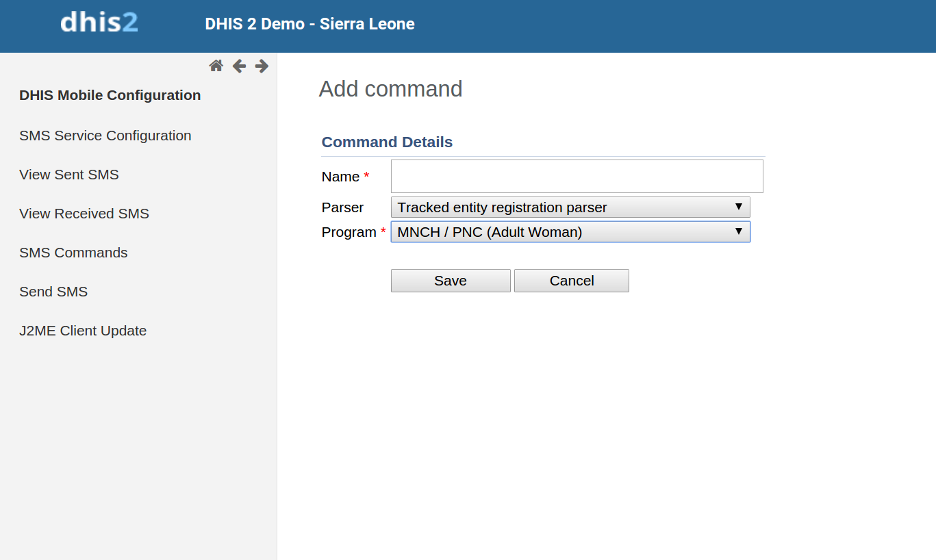Expand the Parser dropdown
Image resolution: width=936 pixels, height=560 pixels.
tap(570, 207)
